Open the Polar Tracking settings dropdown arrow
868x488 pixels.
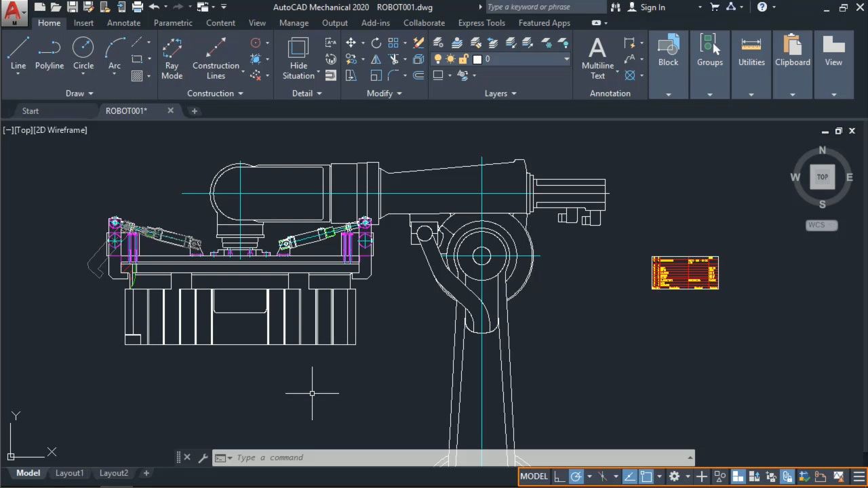589,476
